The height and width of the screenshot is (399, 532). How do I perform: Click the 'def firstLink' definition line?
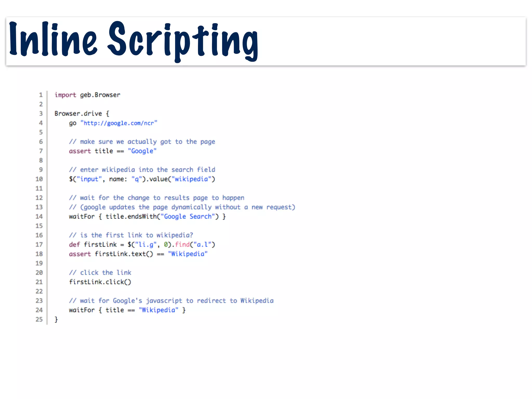coord(142,245)
